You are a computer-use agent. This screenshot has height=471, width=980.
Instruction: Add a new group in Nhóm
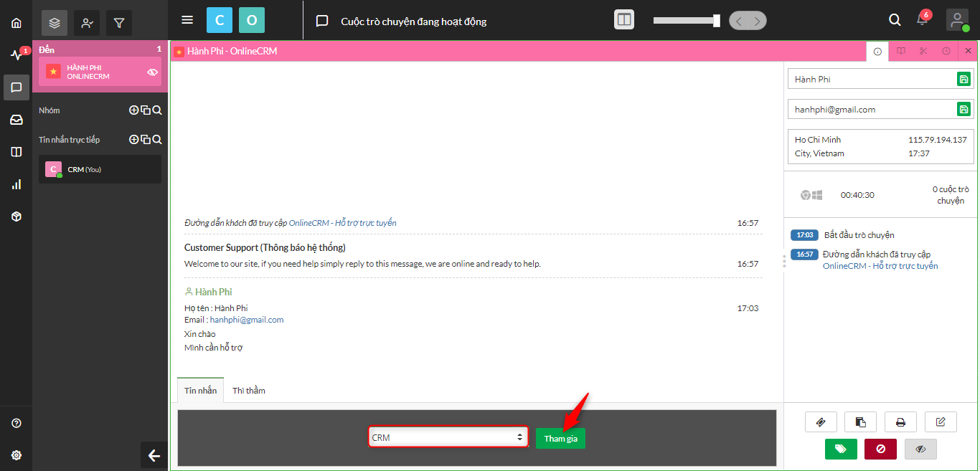(133, 110)
